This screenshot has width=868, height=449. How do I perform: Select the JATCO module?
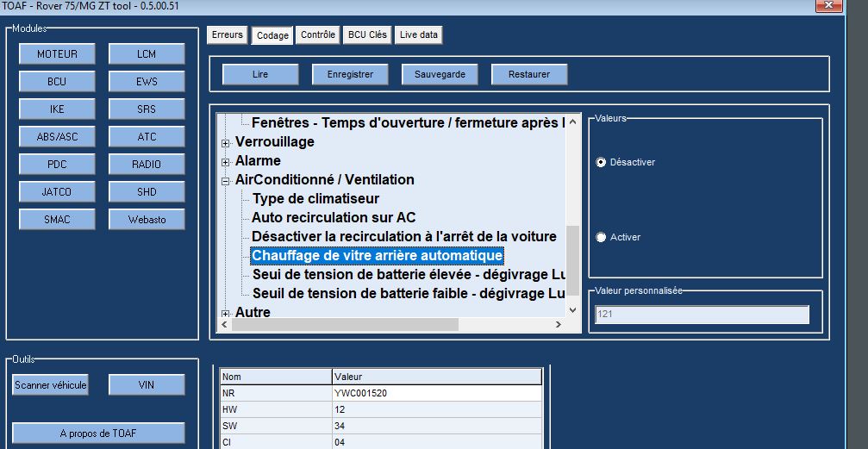pos(57,192)
